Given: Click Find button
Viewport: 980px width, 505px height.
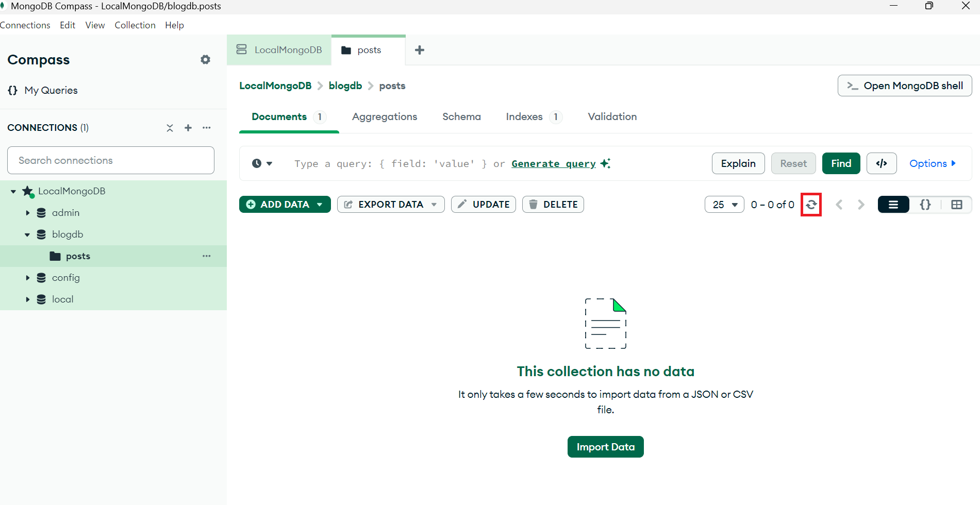Looking at the screenshot, I should click(x=841, y=163).
